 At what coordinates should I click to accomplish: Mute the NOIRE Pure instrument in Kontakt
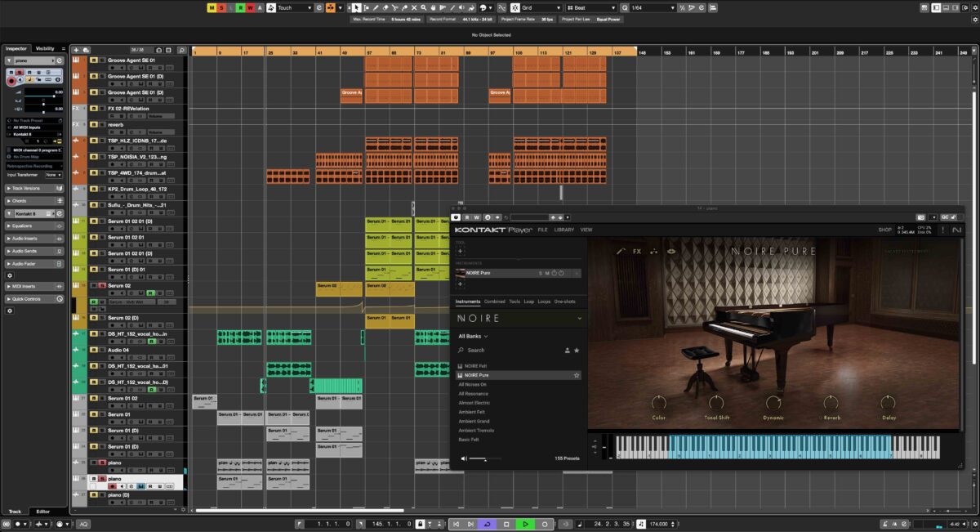[x=547, y=273]
